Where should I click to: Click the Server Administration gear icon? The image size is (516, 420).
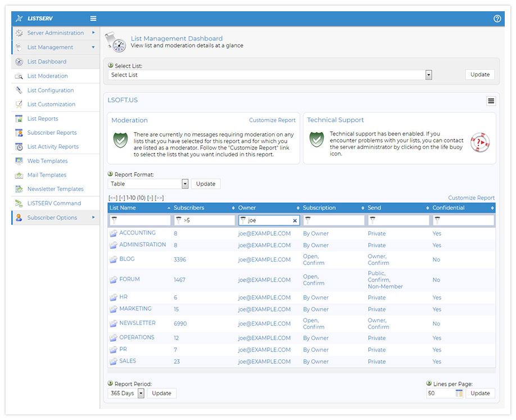coord(19,33)
